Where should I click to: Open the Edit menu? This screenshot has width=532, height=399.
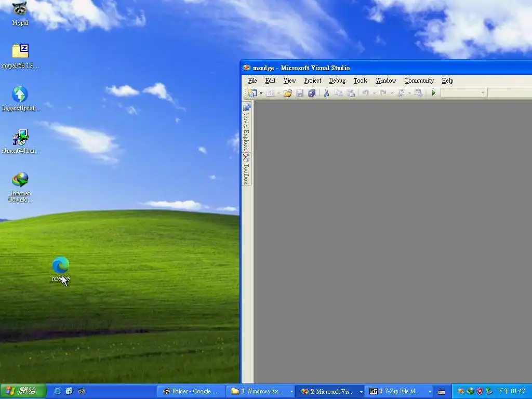coord(270,81)
